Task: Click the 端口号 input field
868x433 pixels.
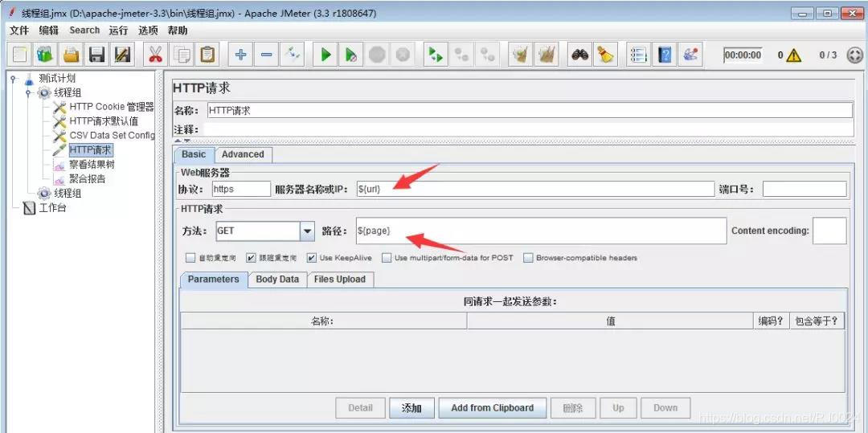Action: [805, 189]
